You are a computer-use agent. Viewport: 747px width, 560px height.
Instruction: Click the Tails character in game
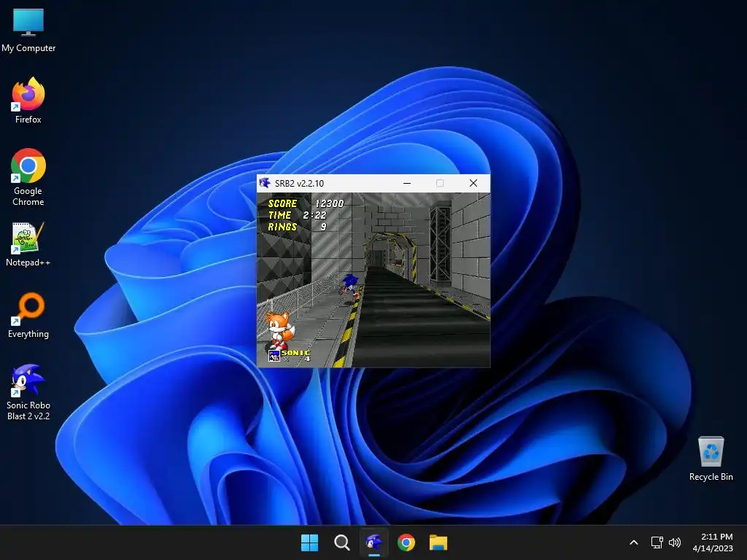[279, 330]
